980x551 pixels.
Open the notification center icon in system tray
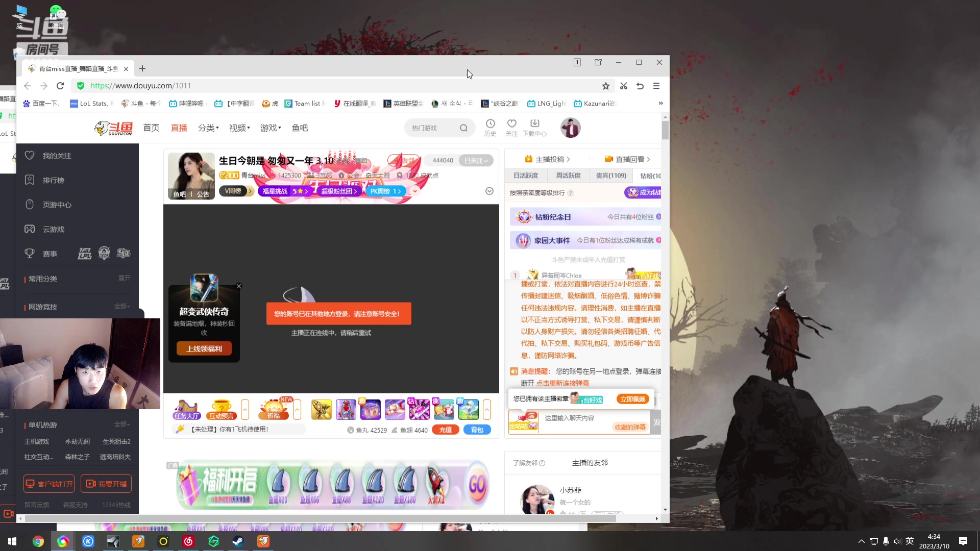[963, 541]
